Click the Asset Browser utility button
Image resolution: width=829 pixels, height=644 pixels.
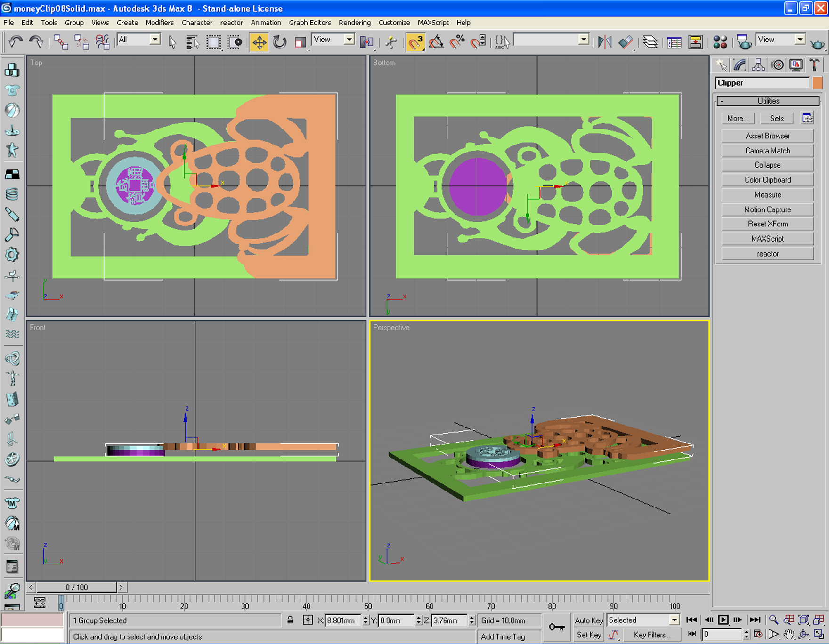(x=768, y=136)
